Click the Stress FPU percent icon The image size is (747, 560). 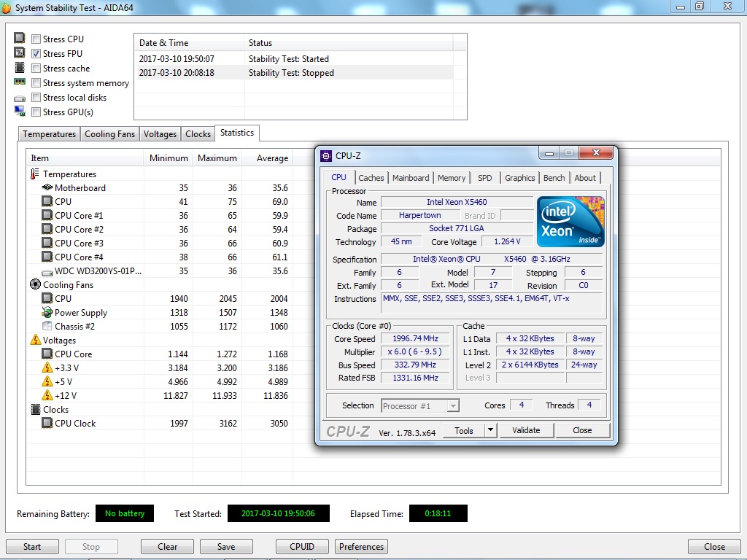pyautogui.click(x=20, y=52)
